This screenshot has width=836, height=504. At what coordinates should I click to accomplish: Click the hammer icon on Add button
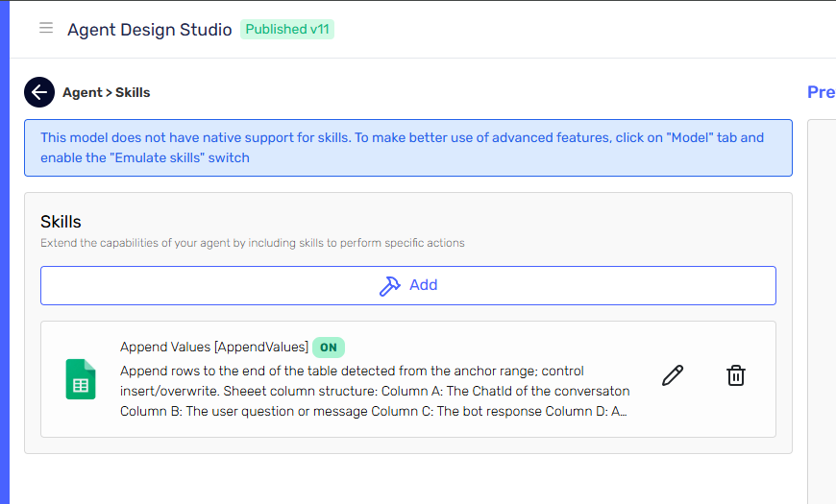[390, 285]
